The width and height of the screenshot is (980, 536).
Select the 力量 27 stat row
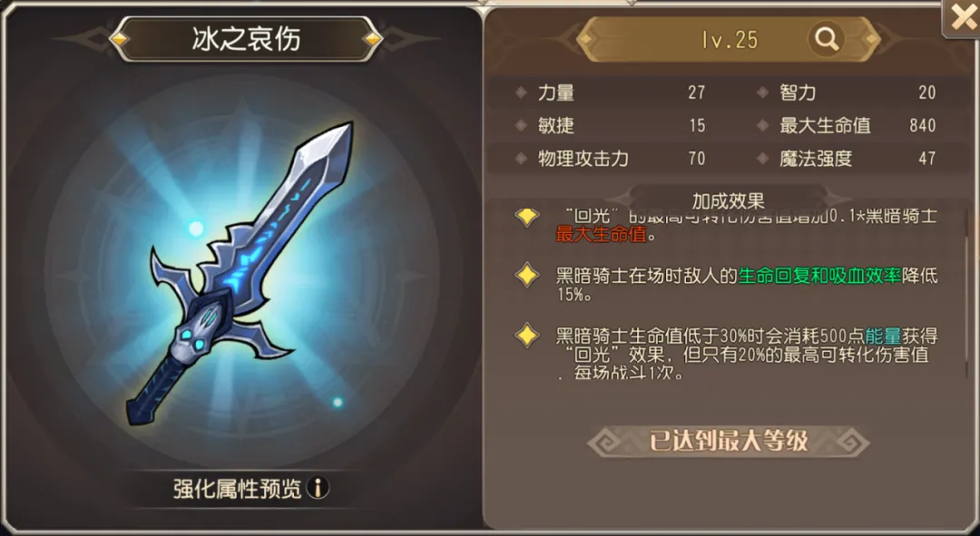tap(610, 93)
